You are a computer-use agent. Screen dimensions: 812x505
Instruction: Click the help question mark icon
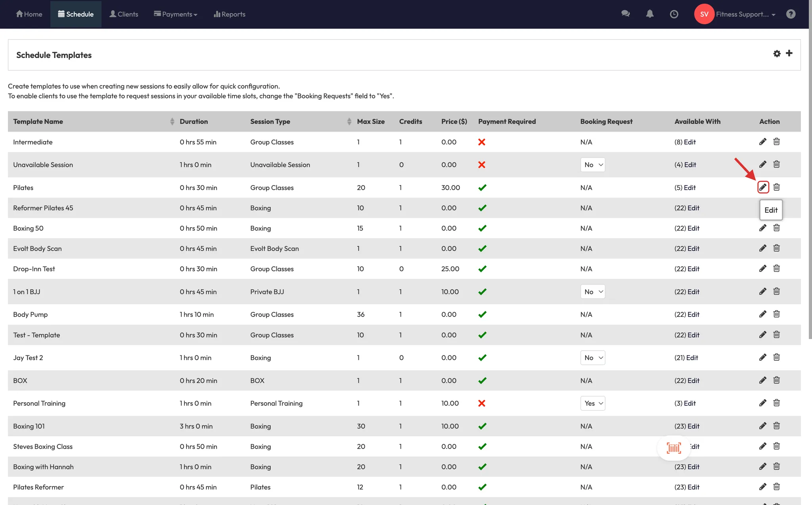click(x=791, y=14)
